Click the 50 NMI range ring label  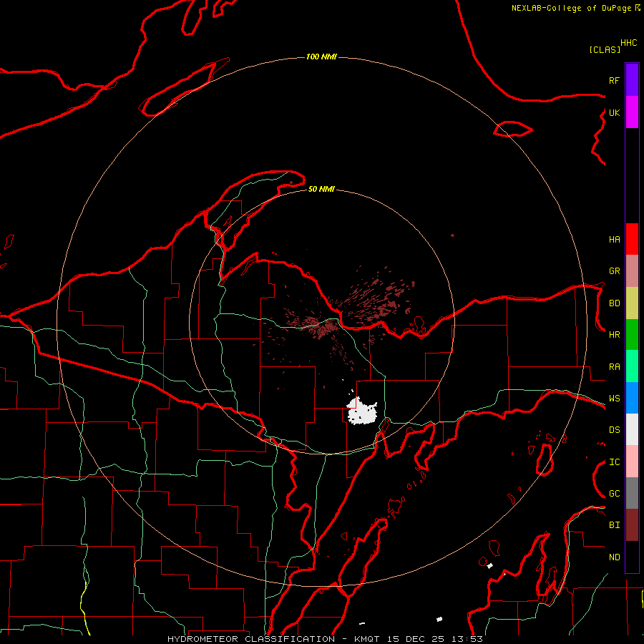[321, 189]
